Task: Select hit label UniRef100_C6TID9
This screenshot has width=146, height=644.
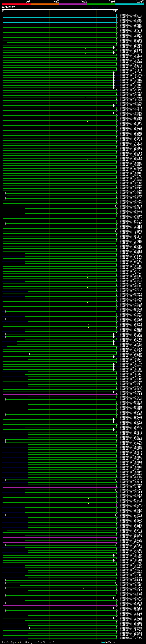Action: [x=131, y=123]
